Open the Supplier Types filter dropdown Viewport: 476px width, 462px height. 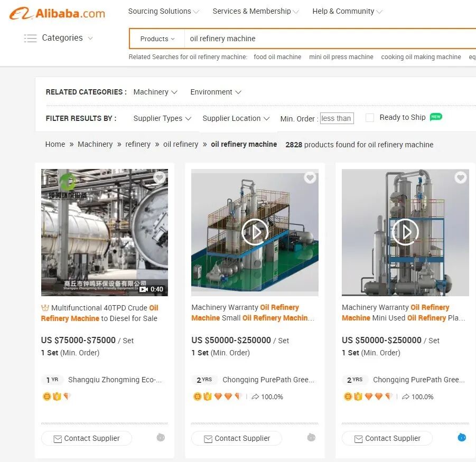(162, 118)
